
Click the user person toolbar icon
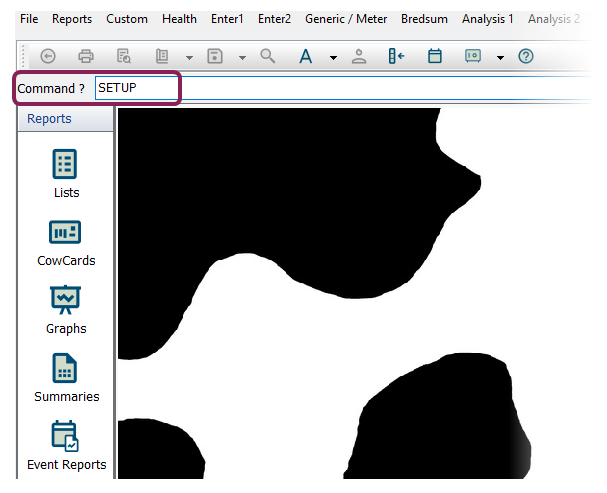(x=359, y=56)
